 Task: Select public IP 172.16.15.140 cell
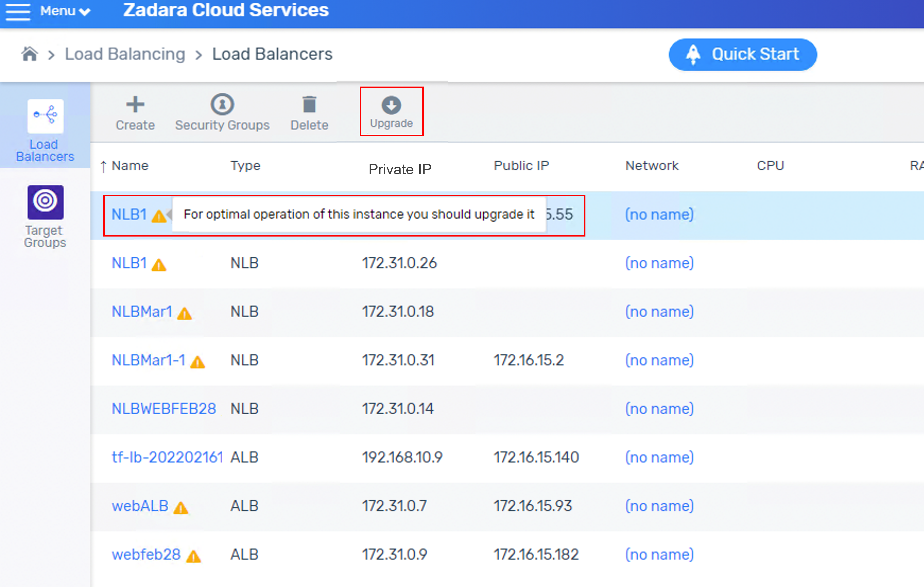536,457
